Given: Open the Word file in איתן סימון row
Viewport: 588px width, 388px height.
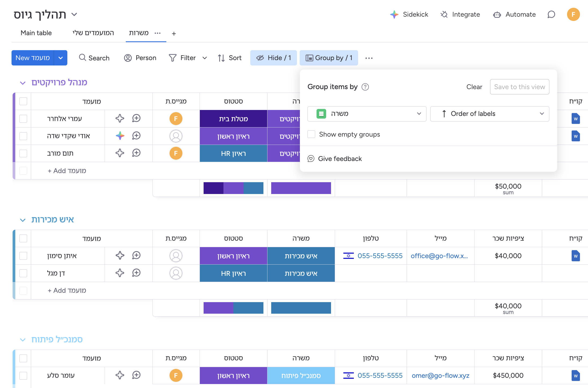Looking at the screenshot, I should pos(575,256).
